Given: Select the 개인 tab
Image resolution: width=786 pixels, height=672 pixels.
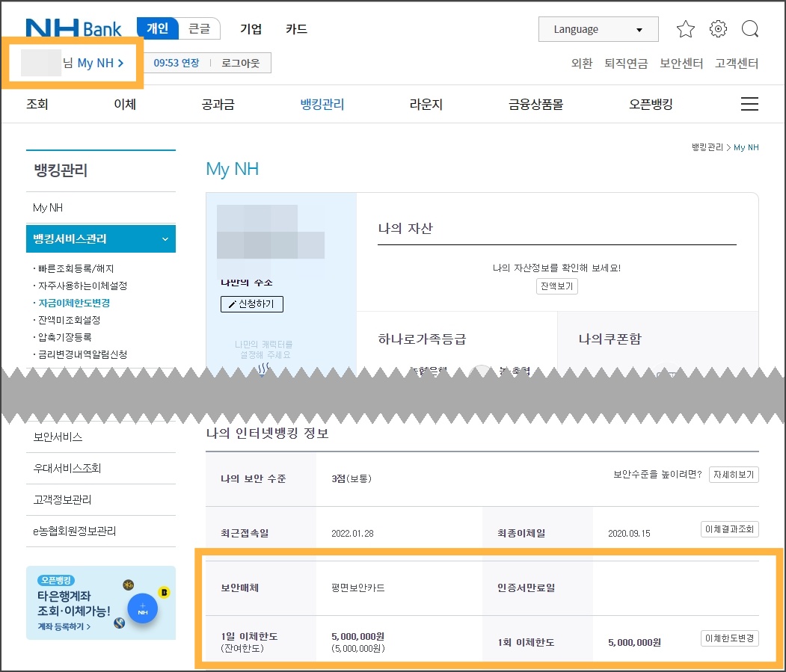Looking at the screenshot, I should click(x=157, y=28).
